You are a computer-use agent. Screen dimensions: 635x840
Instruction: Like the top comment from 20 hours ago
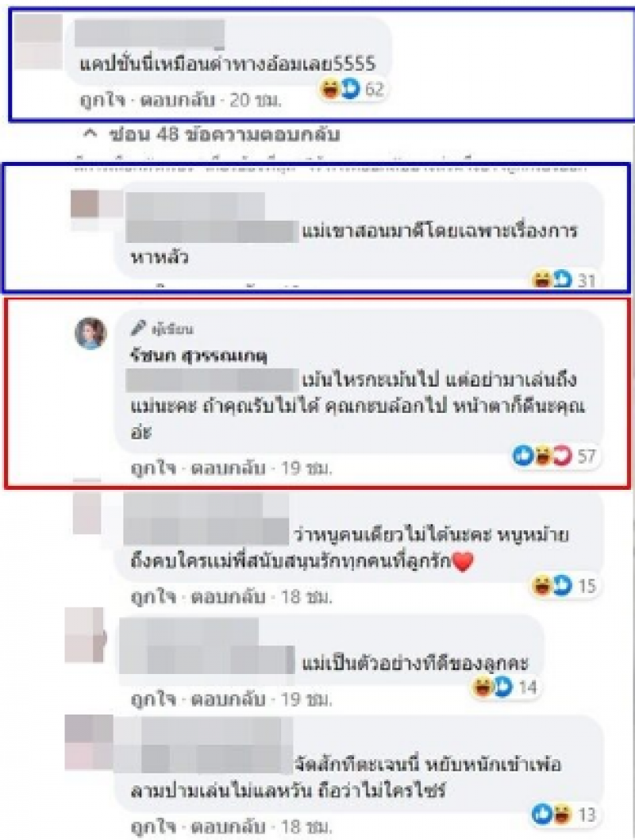102,100
